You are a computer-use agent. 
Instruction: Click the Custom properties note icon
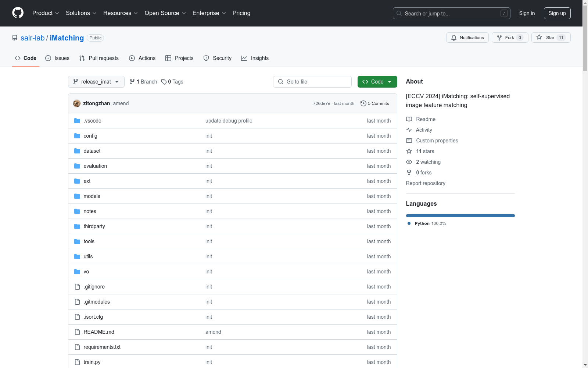pyautogui.click(x=409, y=141)
